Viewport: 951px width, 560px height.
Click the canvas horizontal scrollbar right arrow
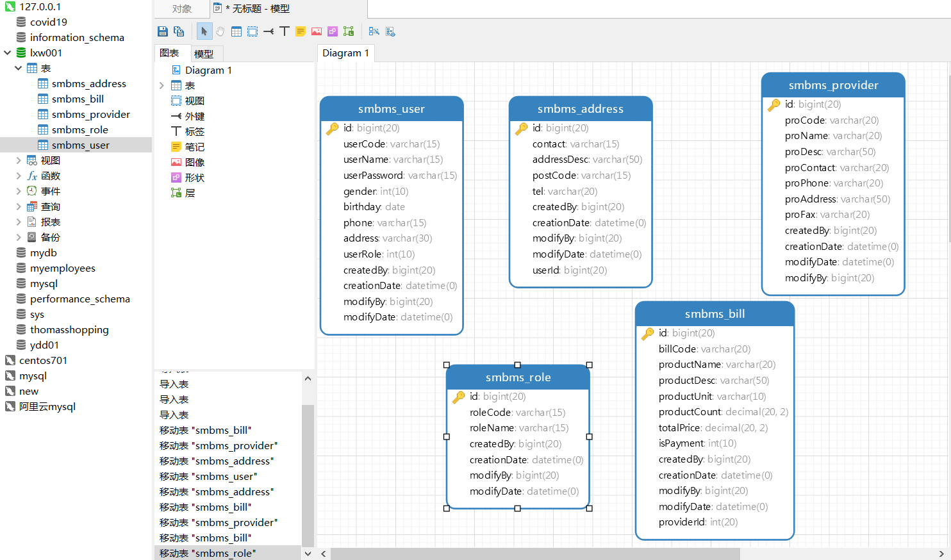tap(941, 554)
